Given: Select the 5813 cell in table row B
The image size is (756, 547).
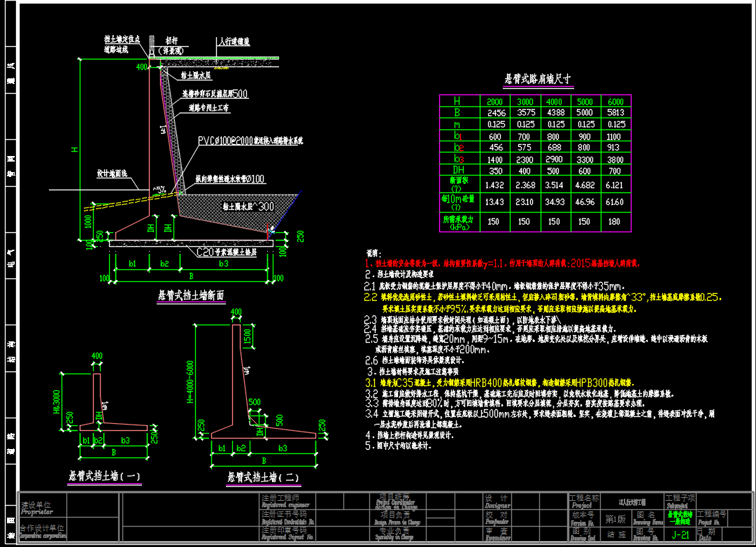Looking at the screenshot, I should [615, 113].
